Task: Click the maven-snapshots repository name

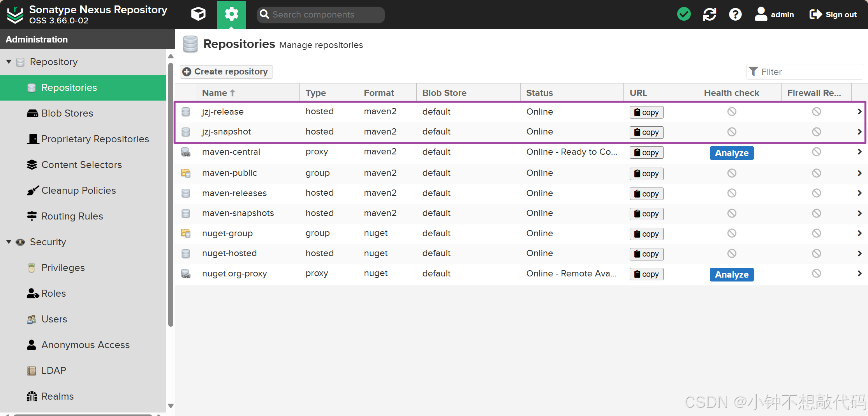Action: [x=238, y=213]
